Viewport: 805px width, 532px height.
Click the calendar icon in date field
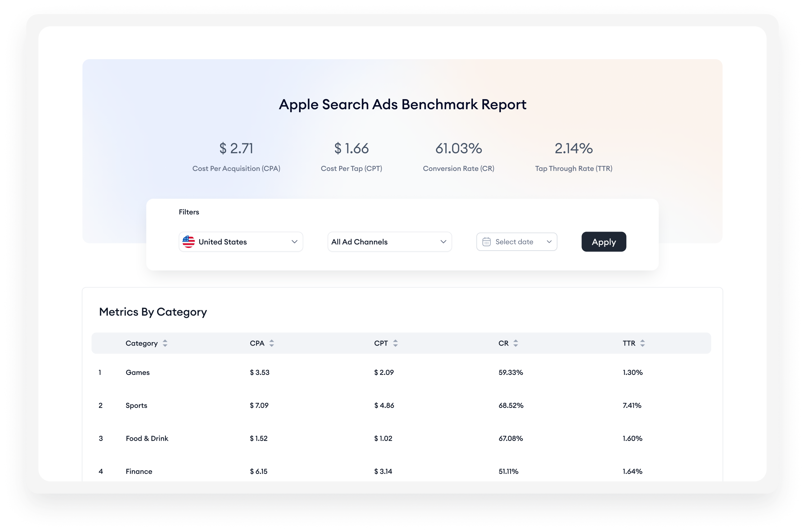pos(486,242)
